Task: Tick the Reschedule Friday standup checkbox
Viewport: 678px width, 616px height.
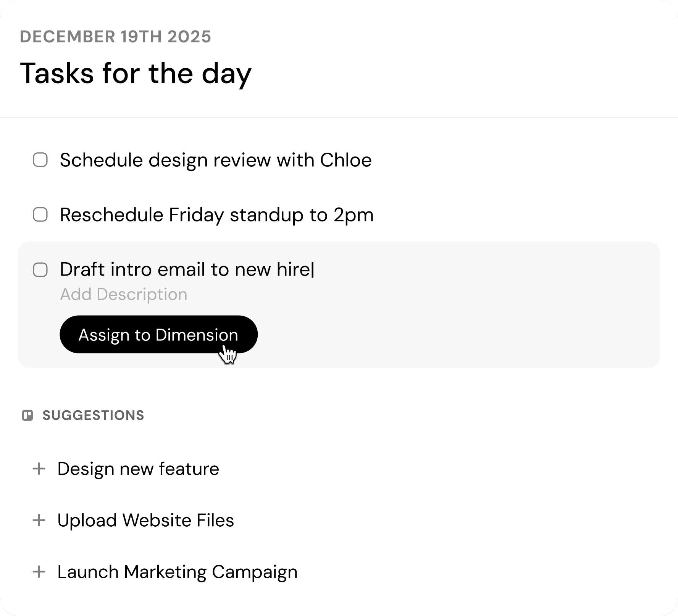Action: [x=40, y=215]
